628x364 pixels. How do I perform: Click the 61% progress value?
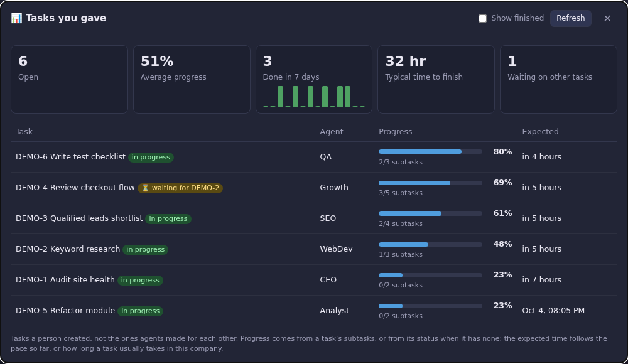502,213
